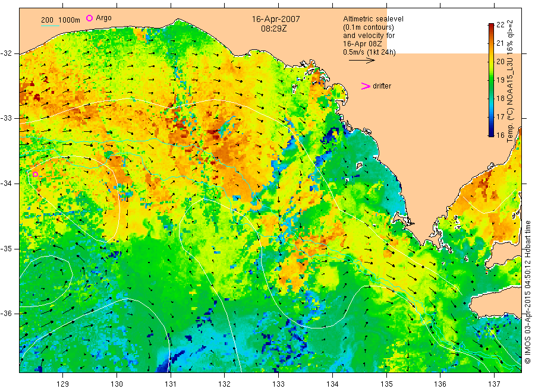Click the color bar value 18
Screen dimensions: 535x392
(x=500, y=98)
